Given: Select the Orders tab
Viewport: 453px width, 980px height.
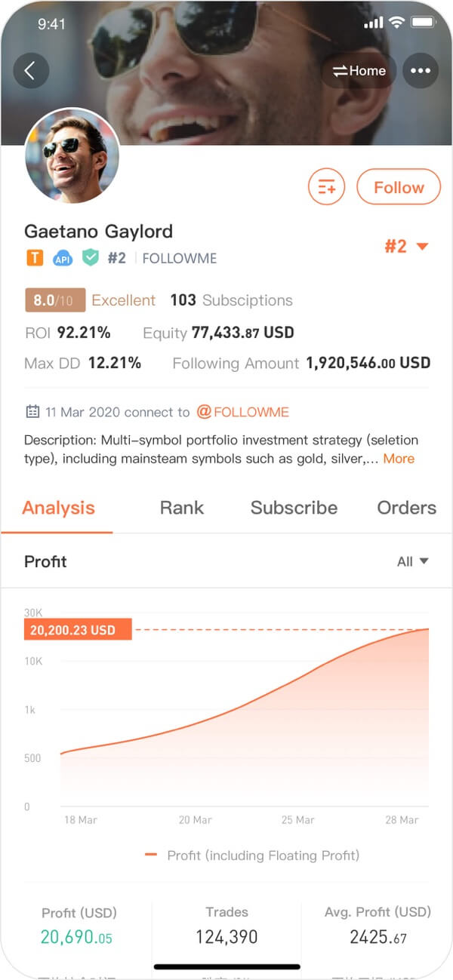Looking at the screenshot, I should [x=406, y=508].
